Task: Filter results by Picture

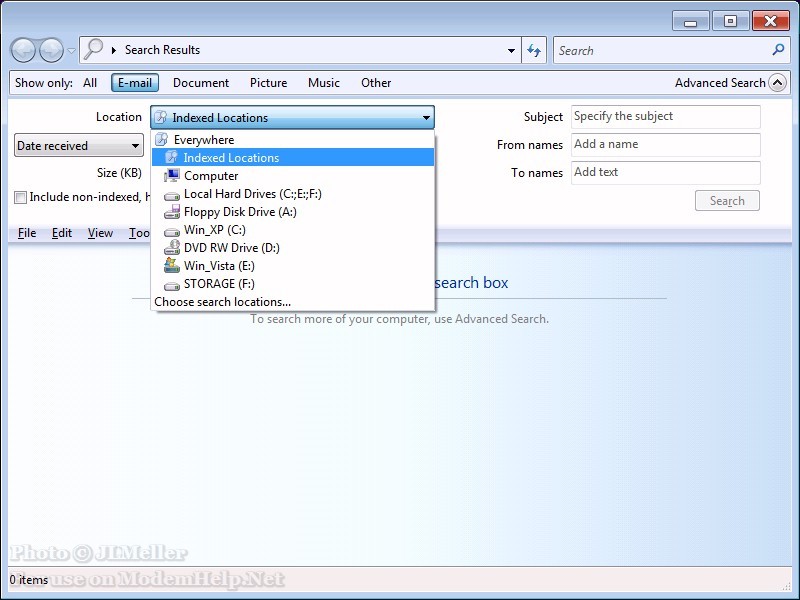Action: (268, 83)
